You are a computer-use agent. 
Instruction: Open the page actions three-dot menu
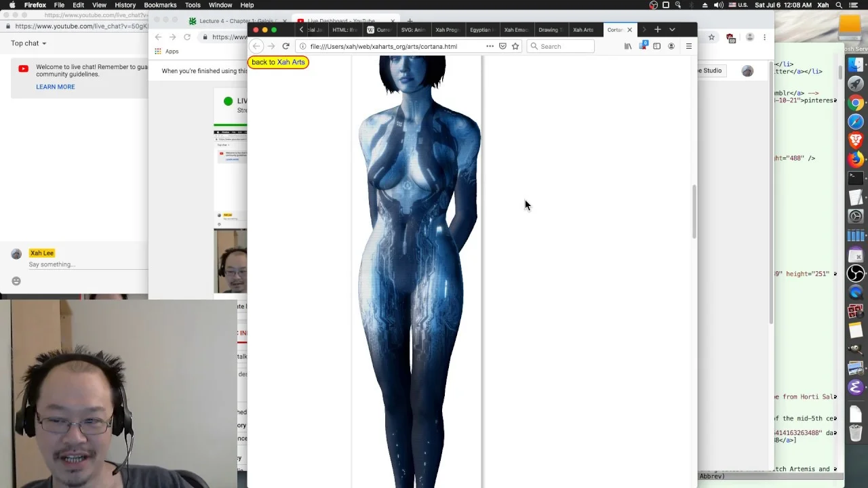click(x=490, y=46)
